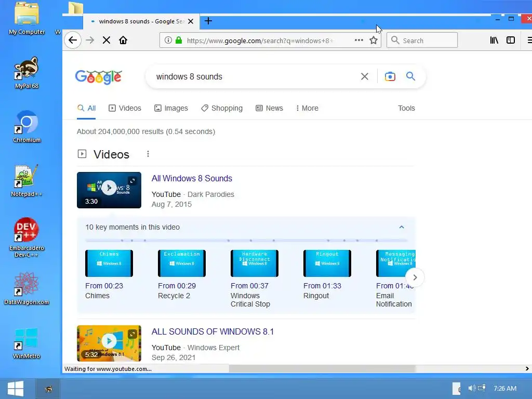Play the Windows 8.1 sounds video thumbnail
This screenshot has height=399, width=532.
(109, 341)
